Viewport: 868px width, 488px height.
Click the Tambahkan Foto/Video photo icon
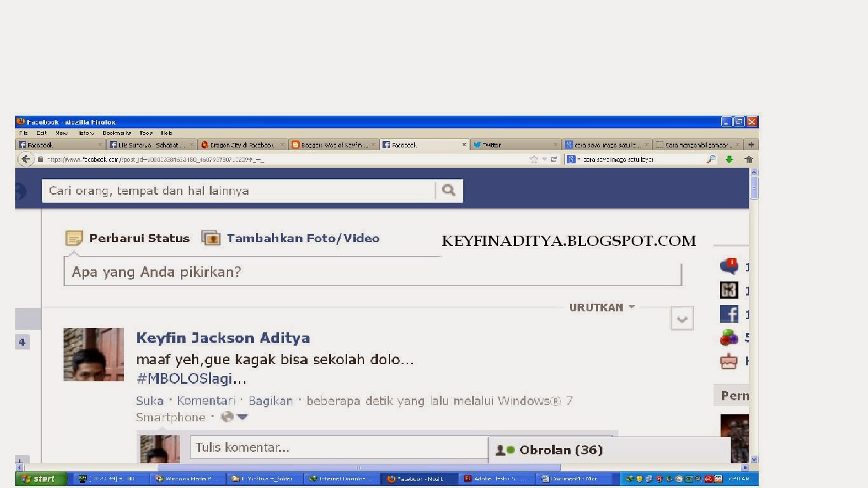pyautogui.click(x=211, y=238)
